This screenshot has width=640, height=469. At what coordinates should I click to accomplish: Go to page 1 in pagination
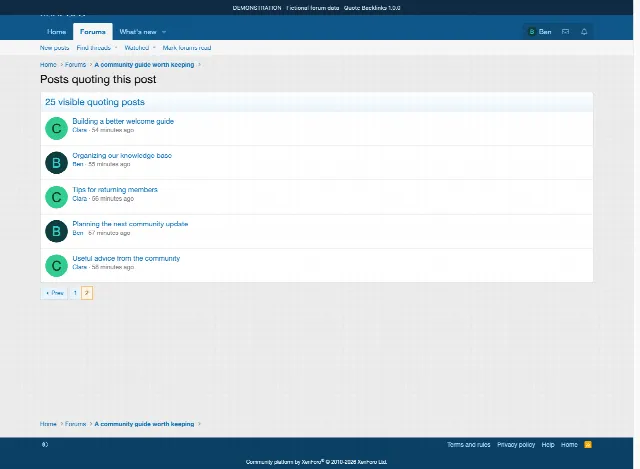point(75,293)
